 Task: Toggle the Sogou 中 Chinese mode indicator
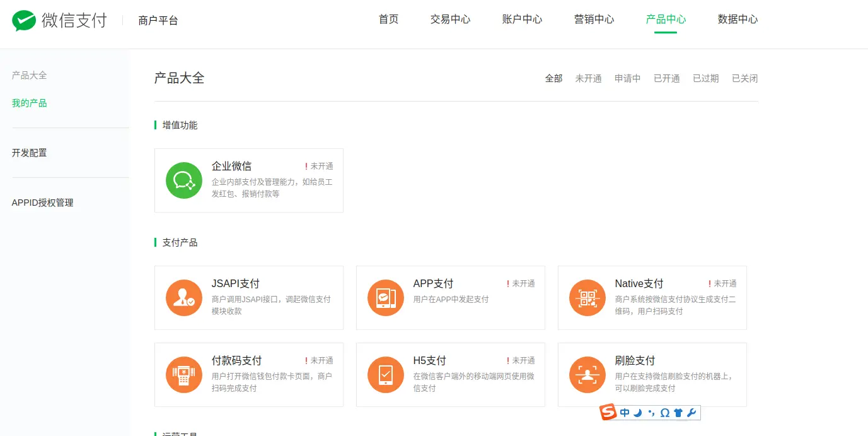(x=625, y=413)
